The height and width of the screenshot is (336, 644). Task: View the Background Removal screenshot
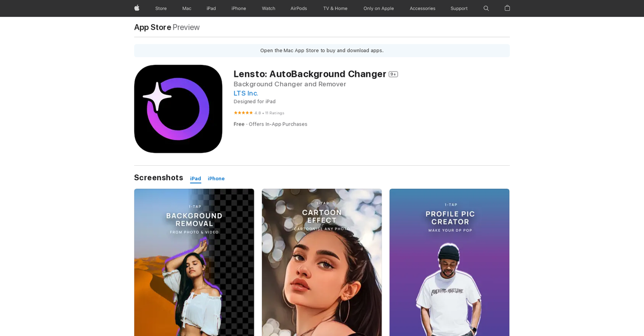click(194, 262)
